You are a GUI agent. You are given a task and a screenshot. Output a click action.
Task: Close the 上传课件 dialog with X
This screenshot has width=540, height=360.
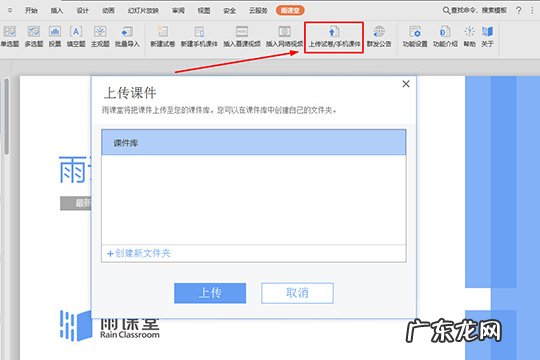coord(406,84)
